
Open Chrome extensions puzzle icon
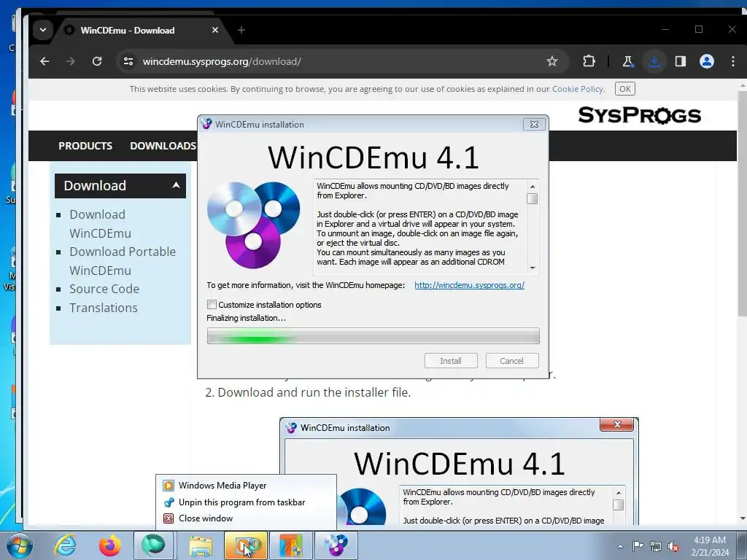point(589,61)
